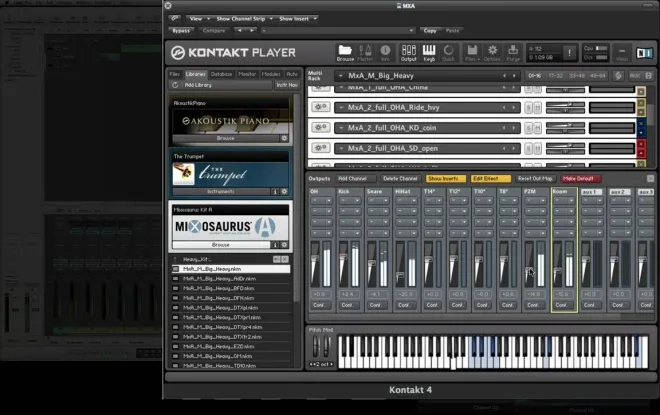Open edit wrench of MxA_2_full_OHA_SD_open
Viewport: 660px width, 415px height.
(321, 148)
